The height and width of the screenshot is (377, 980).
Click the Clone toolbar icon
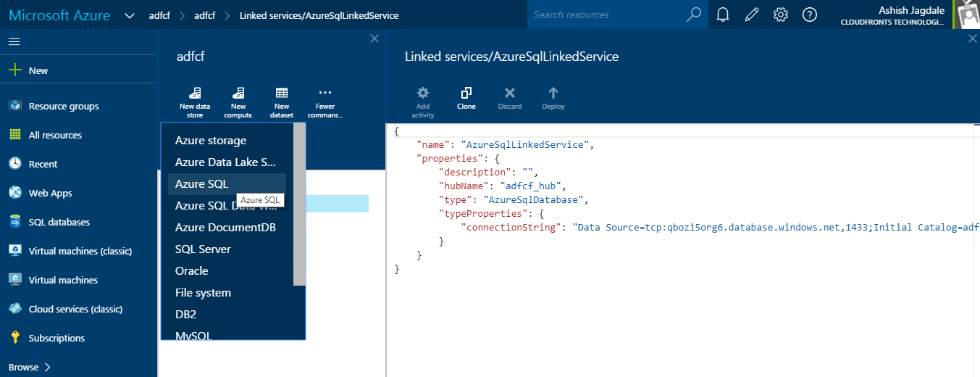(x=466, y=93)
